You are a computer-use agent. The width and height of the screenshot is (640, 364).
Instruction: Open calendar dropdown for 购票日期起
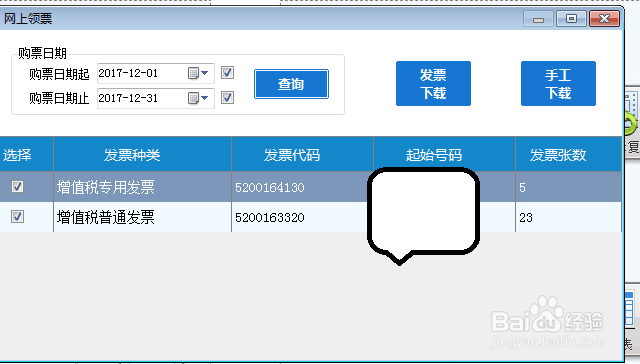(198, 73)
